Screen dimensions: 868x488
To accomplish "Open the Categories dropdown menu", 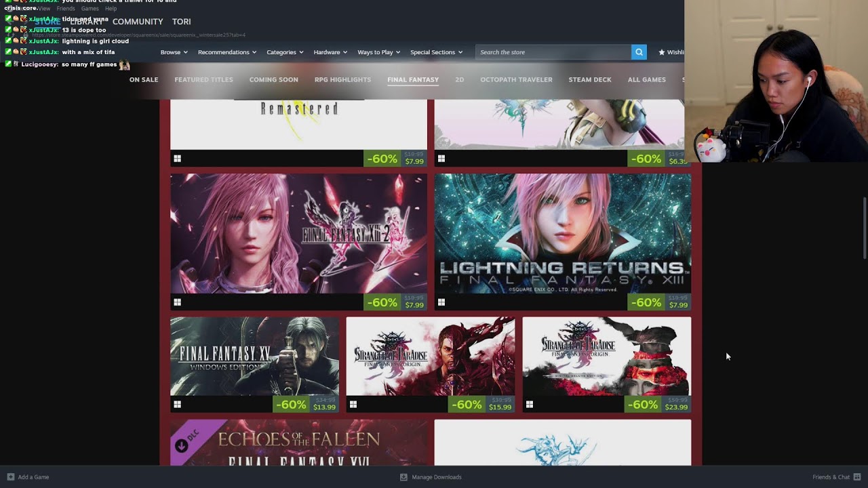I will [x=285, y=52].
